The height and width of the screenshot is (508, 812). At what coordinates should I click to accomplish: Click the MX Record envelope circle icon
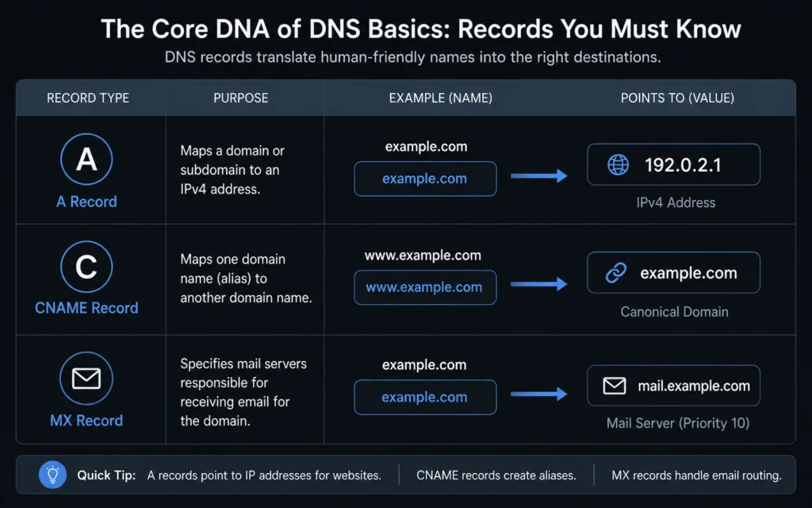pyautogui.click(x=86, y=379)
